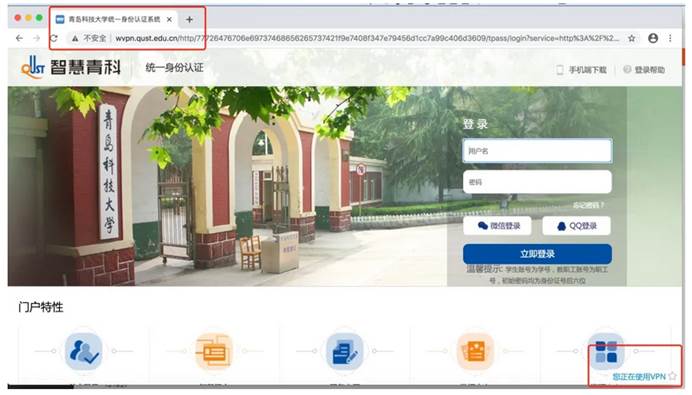Reload the page with refresh icon

click(x=53, y=38)
